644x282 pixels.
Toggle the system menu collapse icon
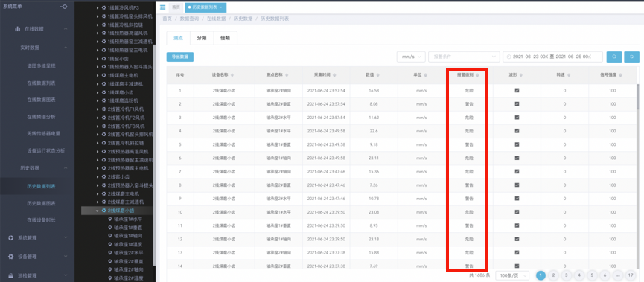(x=64, y=7)
